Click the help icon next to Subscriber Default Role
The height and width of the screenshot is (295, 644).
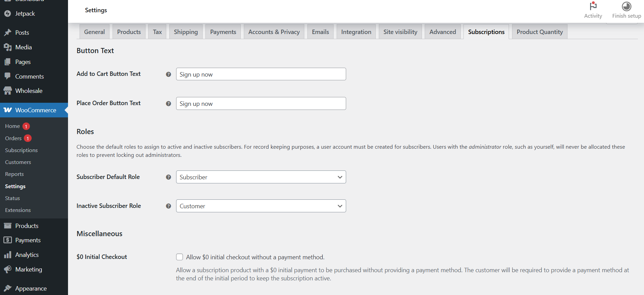168,177
